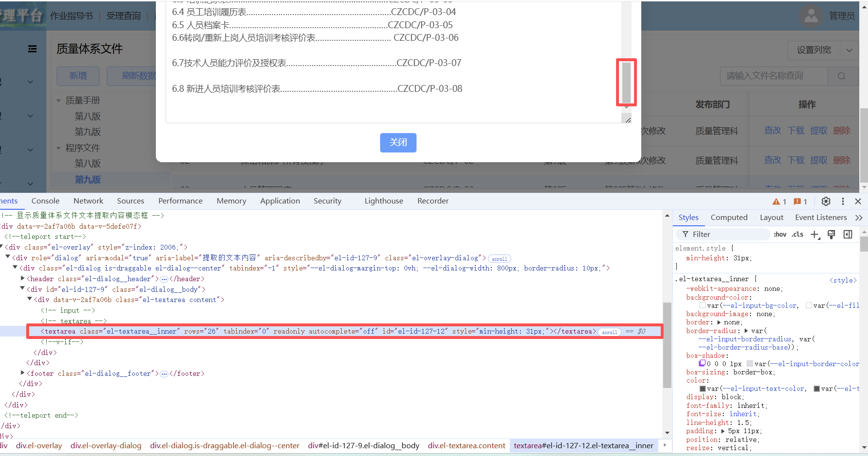The image size is (868, 456).
Task: Click the scroll badge on textarea node
Action: click(610, 332)
